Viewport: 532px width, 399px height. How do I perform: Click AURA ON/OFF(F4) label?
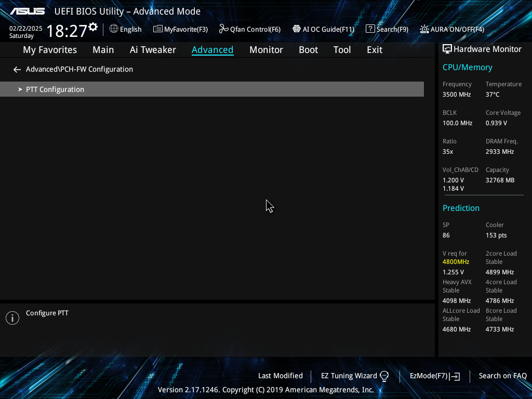[457, 30]
